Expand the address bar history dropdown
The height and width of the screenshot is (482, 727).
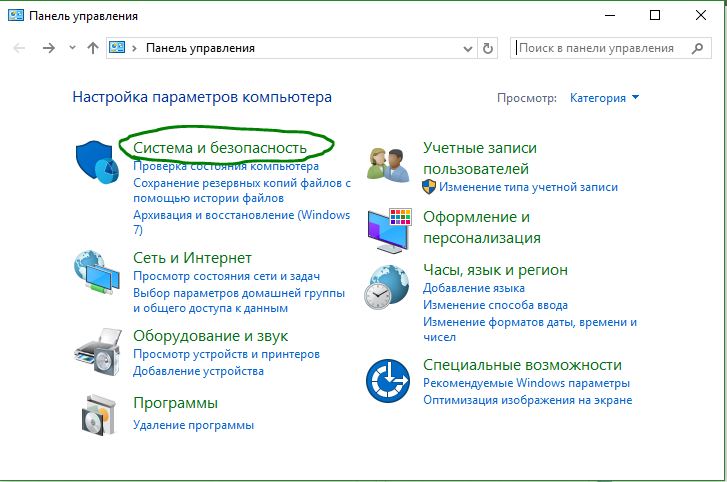468,49
